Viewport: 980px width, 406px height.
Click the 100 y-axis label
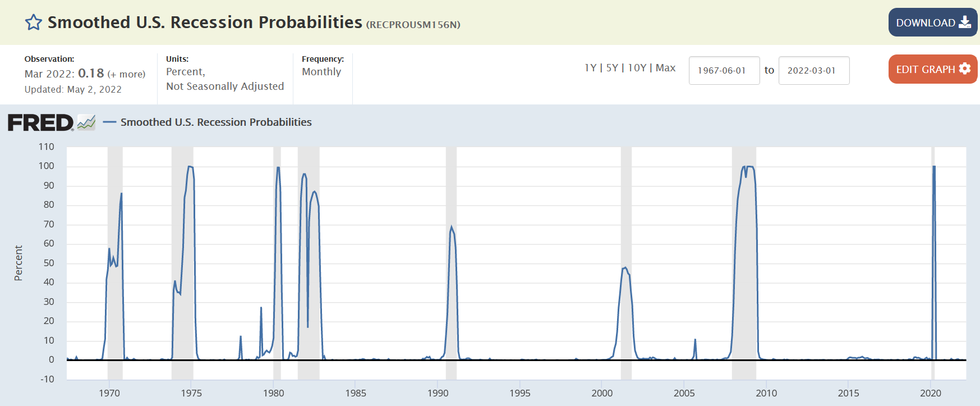pyautogui.click(x=47, y=166)
